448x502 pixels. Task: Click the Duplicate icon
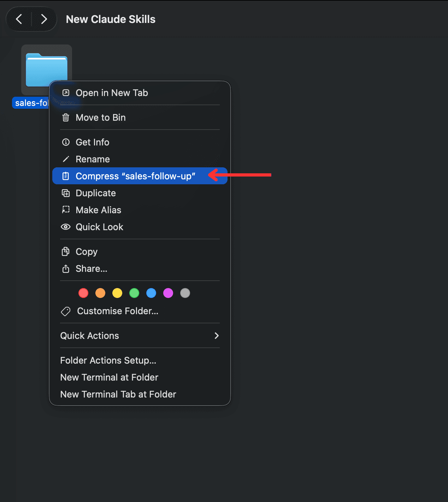tap(66, 193)
